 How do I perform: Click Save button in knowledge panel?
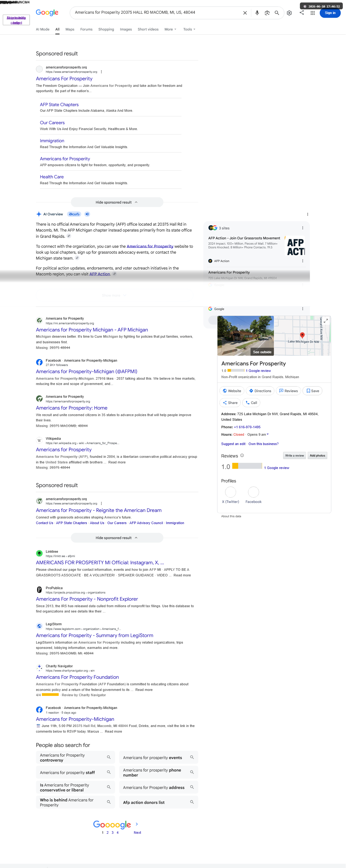tap(312, 391)
